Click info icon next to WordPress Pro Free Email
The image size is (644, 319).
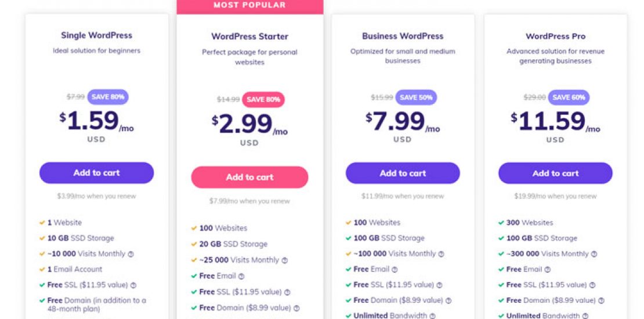point(547,270)
